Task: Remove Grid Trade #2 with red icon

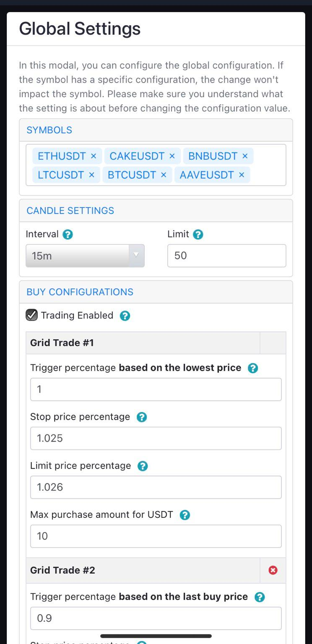Action: pos(273,570)
